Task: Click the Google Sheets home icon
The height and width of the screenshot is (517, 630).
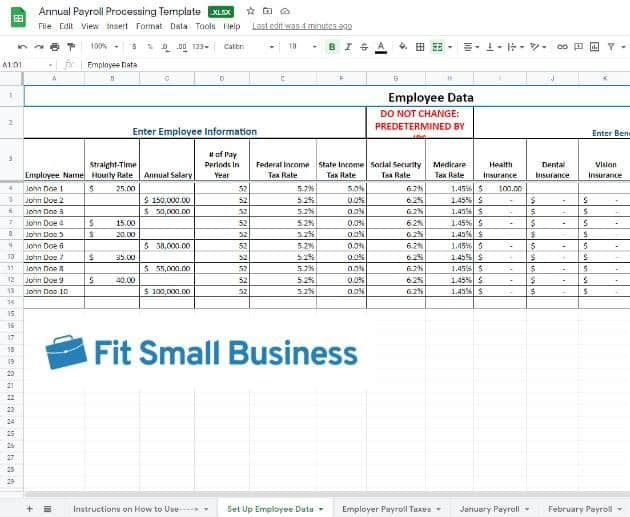Action: click(x=18, y=18)
